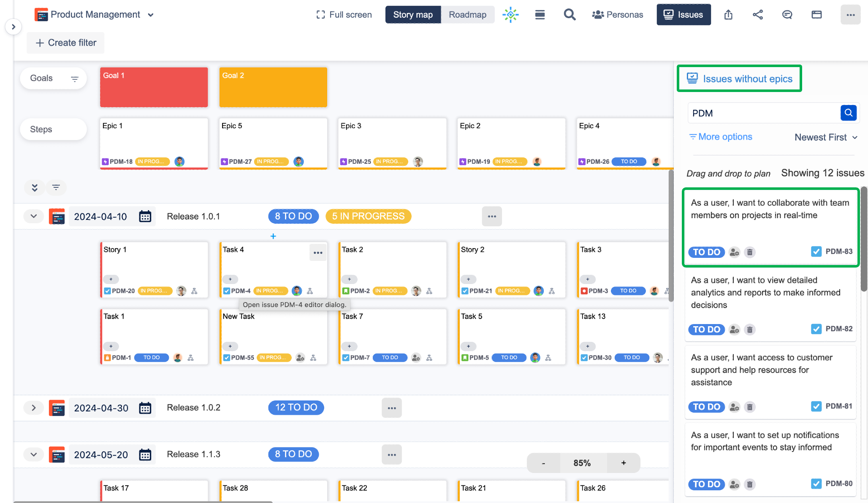
Task: Expand the plus pill on Story 1 card
Action: point(111,279)
